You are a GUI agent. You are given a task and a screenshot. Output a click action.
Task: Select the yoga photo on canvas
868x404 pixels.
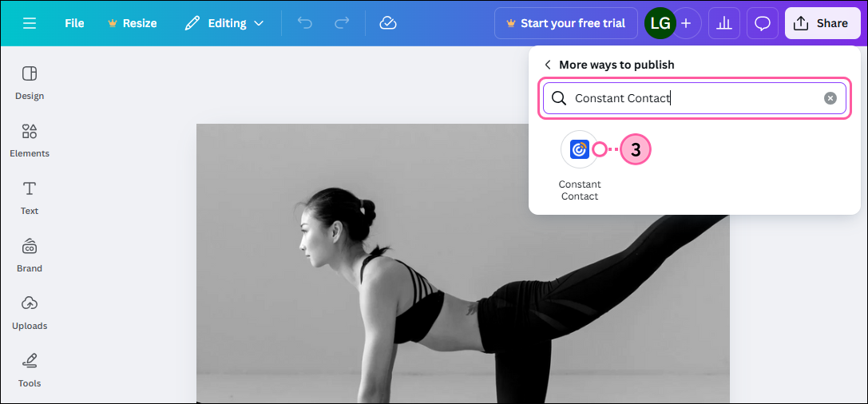coord(399,303)
